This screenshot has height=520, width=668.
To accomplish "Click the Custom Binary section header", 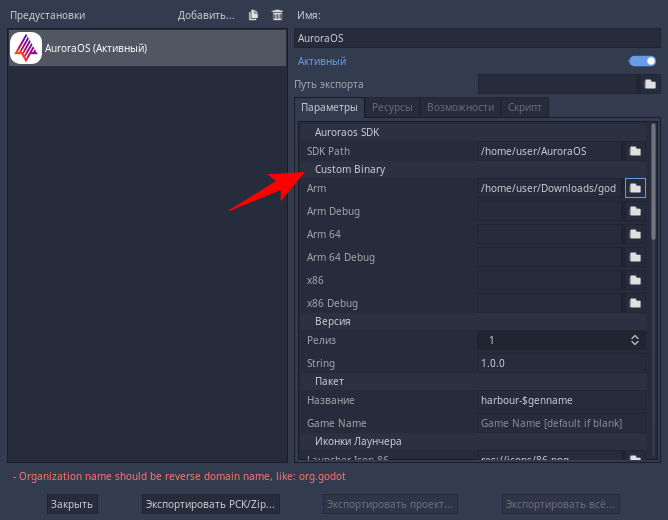I will [x=473, y=170].
